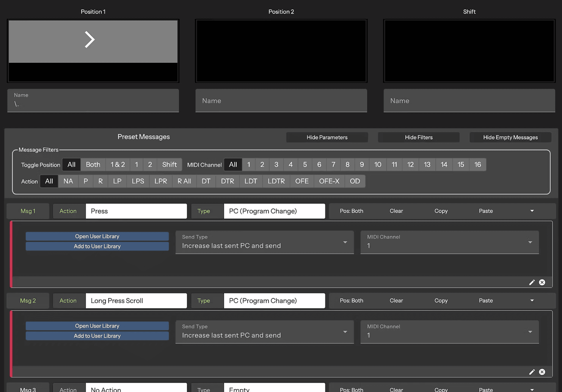Click the pencil edit icon in Msg 2
562x392 pixels.
(532, 372)
